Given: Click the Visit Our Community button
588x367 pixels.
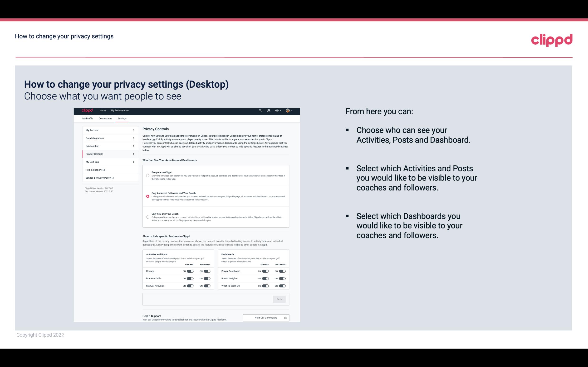Looking at the screenshot, I should click(265, 318).
